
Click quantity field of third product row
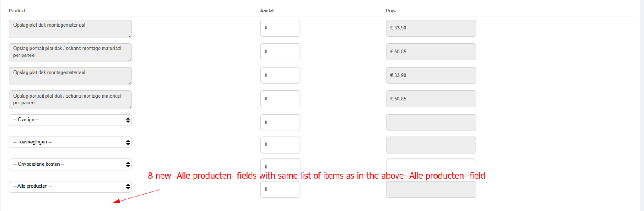[x=280, y=75]
